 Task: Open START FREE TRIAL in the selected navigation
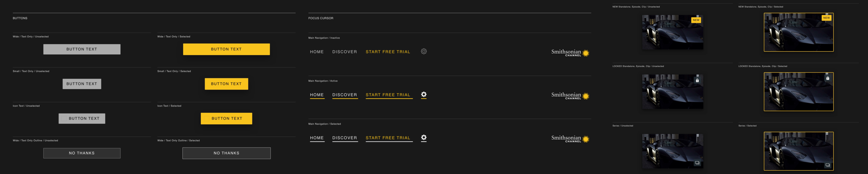388,138
